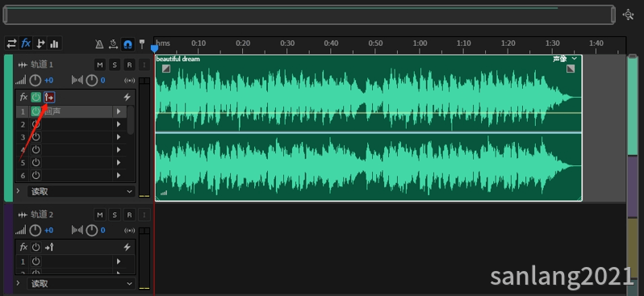Click the 轨道 1 volume knob
Screen dimensions: 644x296
point(36,80)
